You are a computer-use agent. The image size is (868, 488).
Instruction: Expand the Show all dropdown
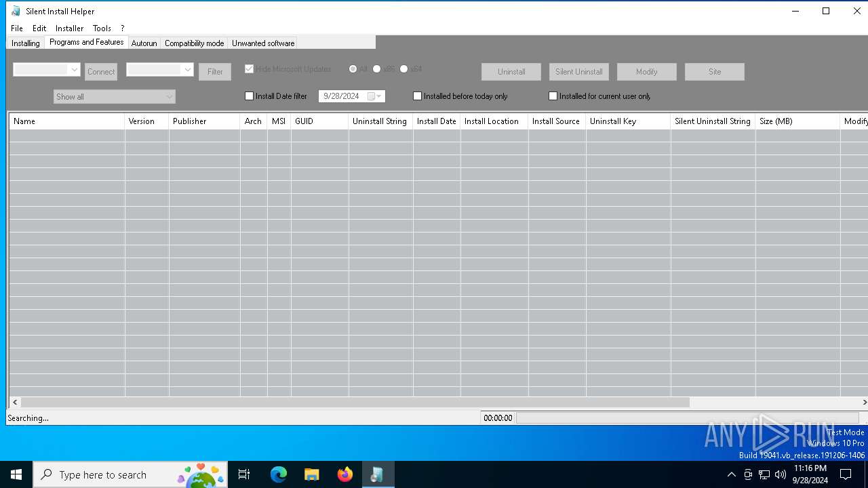click(115, 97)
